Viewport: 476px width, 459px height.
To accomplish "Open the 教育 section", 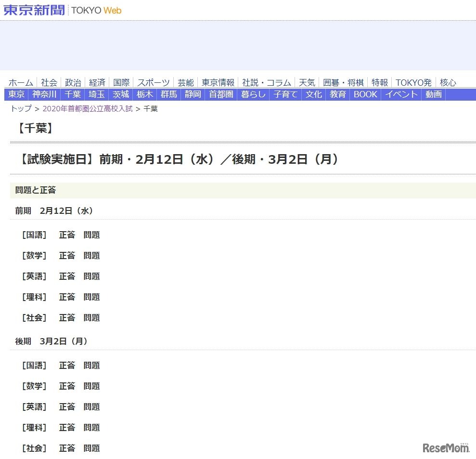I will coord(337,94).
